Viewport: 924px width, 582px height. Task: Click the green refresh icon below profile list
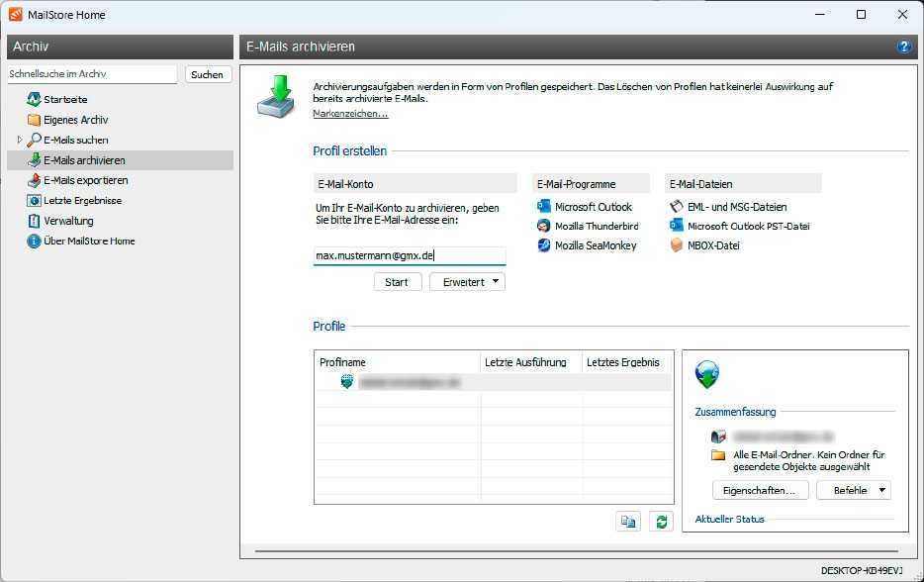click(x=661, y=522)
